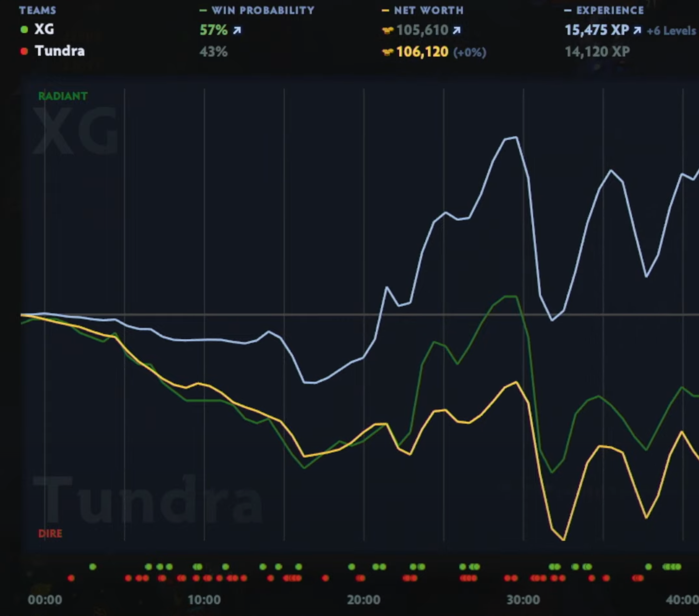Click the RADIANT label on the graph
Image resolution: width=699 pixels, height=616 pixels.
(x=63, y=96)
